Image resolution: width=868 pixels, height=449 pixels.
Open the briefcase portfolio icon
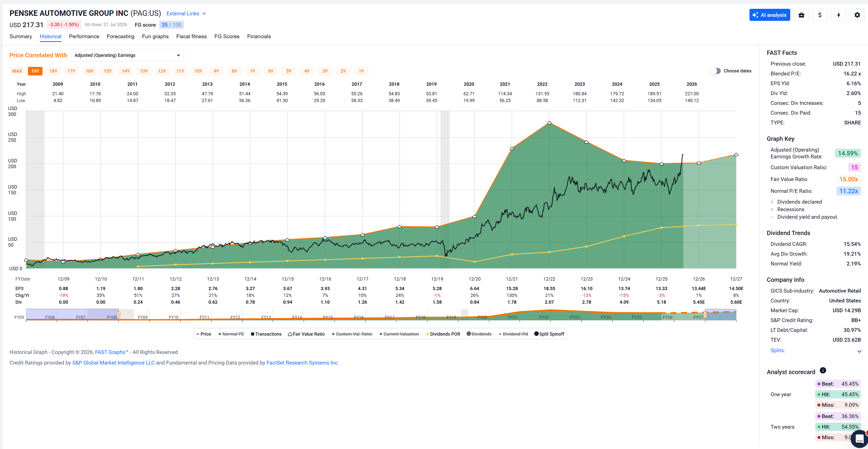tap(801, 15)
